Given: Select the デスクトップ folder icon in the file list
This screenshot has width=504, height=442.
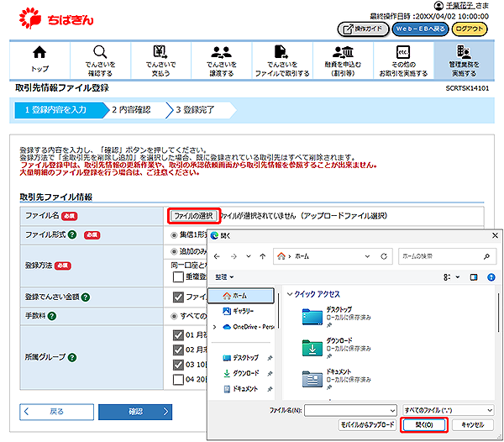Looking at the screenshot, I should pos(312,317).
